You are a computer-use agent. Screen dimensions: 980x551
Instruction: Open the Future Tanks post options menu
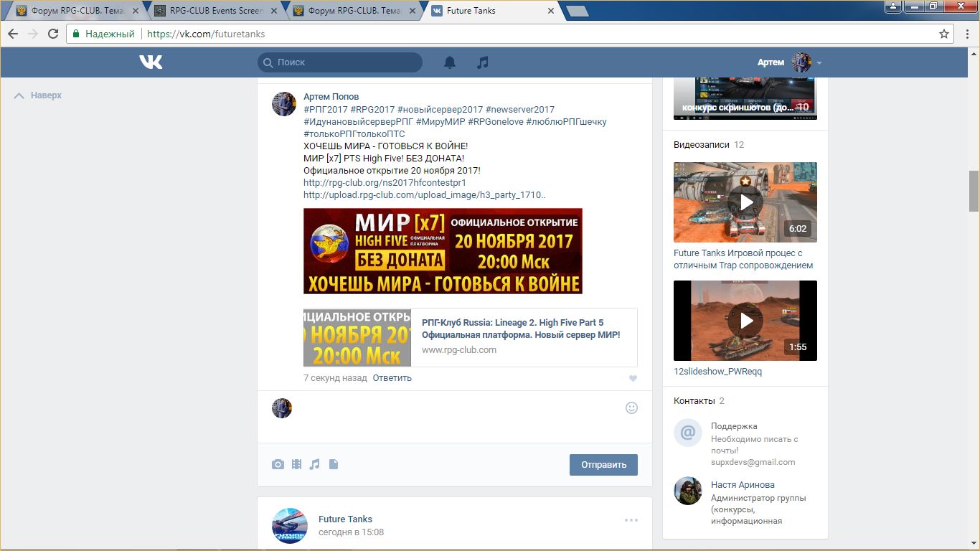631,520
